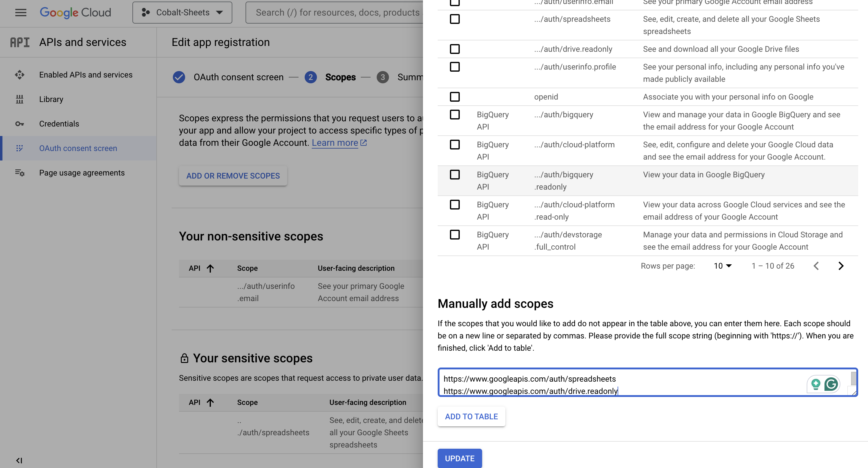Image resolution: width=868 pixels, height=468 pixels.
Task: Sort the non-sensitive scopes by API column
Action: pyautogui.click(x=201, y=268)
